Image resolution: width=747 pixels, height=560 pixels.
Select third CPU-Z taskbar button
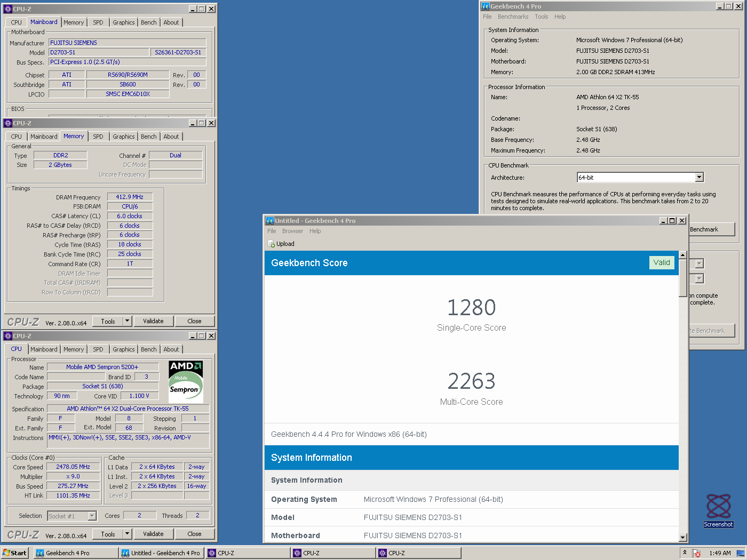click(418, 553)
